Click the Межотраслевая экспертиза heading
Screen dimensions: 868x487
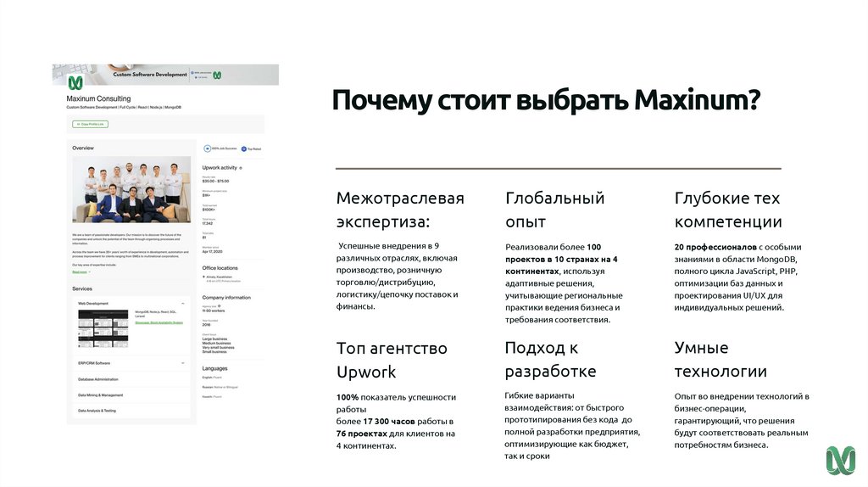400,210
